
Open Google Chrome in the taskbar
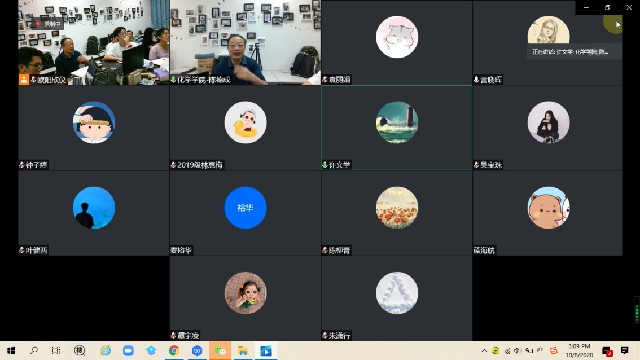click(x=174, y=351)
